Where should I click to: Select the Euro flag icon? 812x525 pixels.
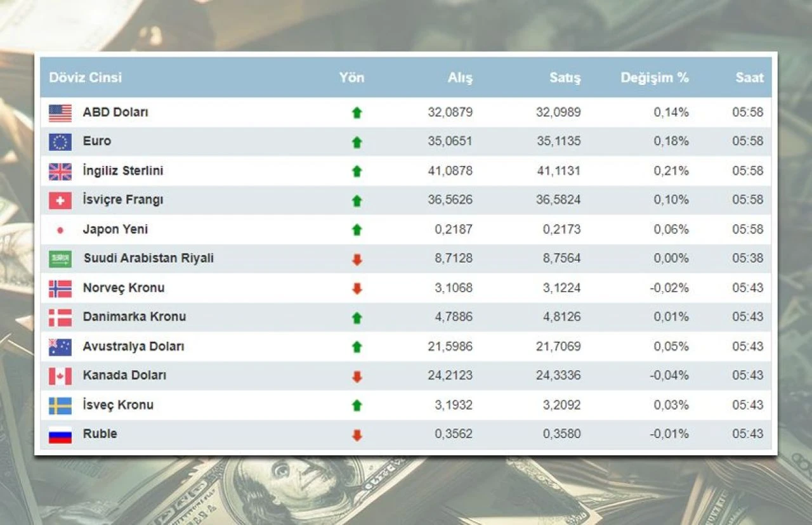[x=60, y=141]
